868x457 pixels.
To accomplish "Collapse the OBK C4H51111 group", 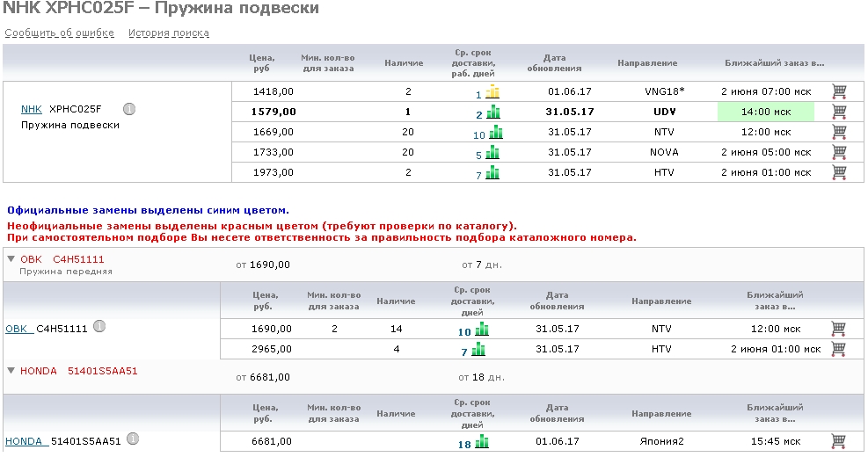I will point(11,259).
